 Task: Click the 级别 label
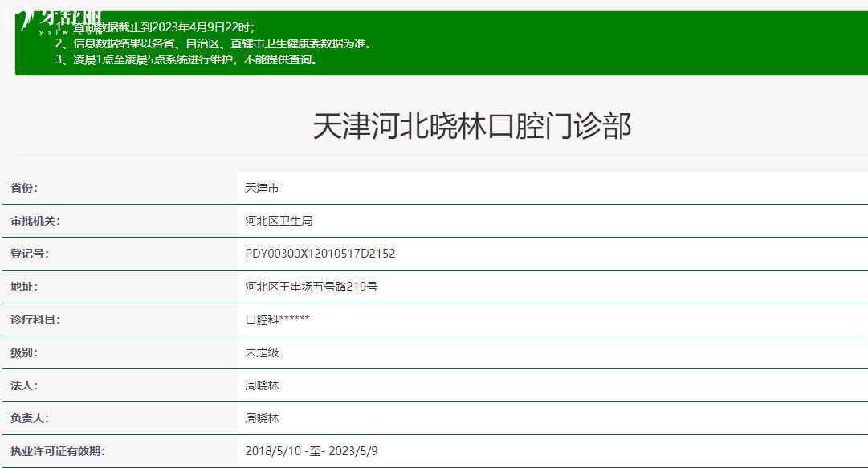(x=24, y=352)
